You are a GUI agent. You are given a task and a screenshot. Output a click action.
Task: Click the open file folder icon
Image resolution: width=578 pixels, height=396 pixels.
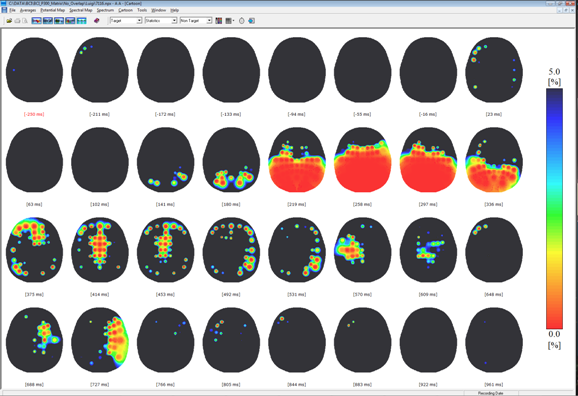click(9, 21)
